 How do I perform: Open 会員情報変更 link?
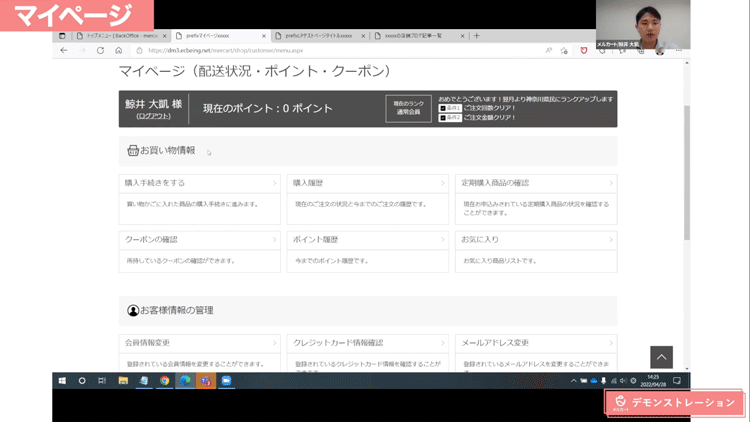(147, 343)
